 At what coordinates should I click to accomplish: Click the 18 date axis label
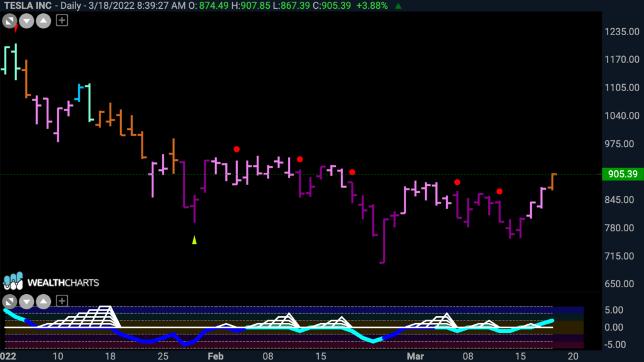(x=110, y=356)
